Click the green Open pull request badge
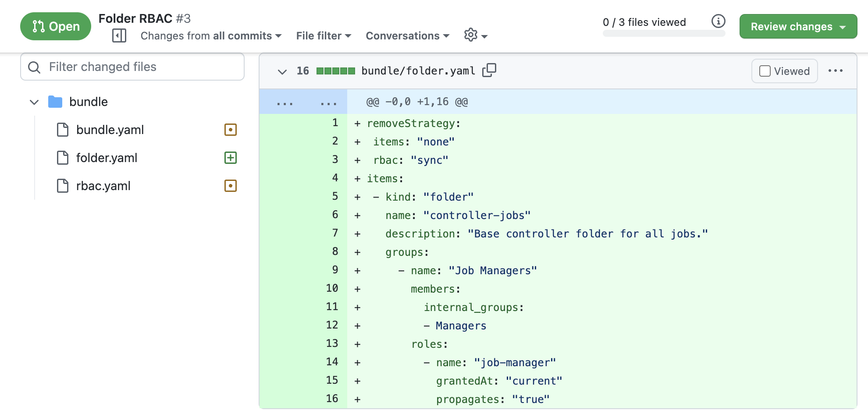This screenshot has width=868, height=417. [55, 26]
